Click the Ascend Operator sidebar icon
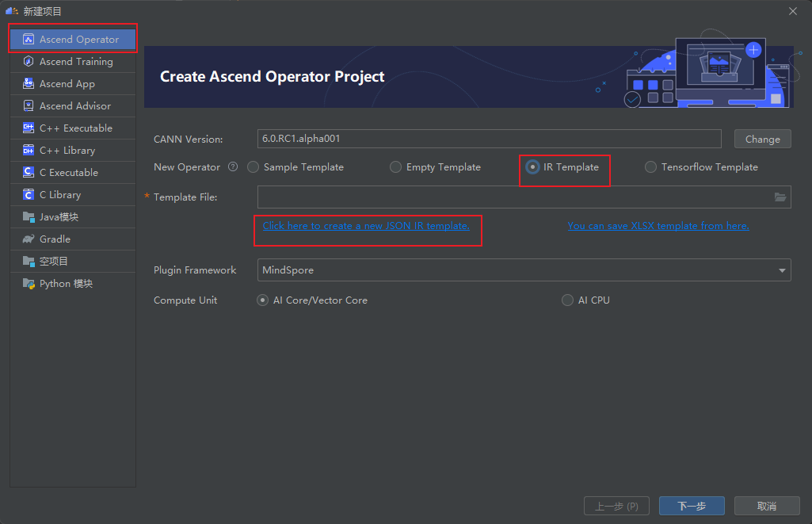The width and height of the screenshot is (812, 524). coord(29,40)
